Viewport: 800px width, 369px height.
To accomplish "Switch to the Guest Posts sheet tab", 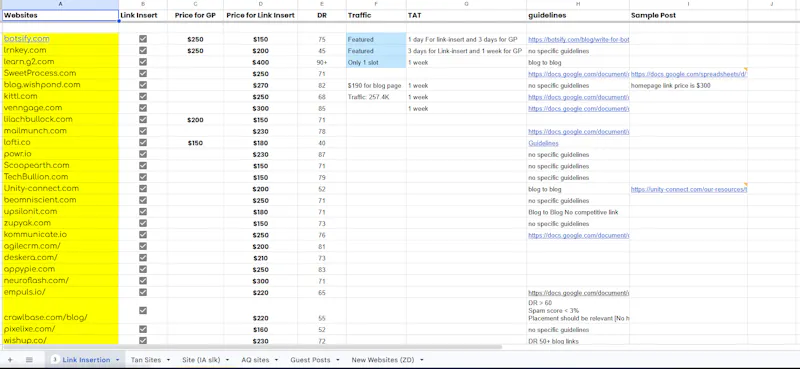I will tap(310, 360).
